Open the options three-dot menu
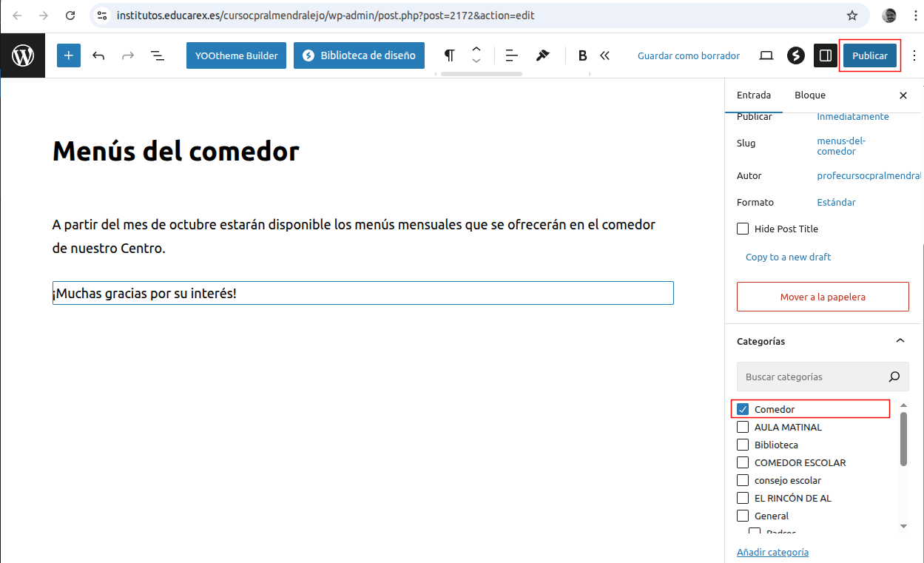Image resolution: width=924 pixels, height=563 pixels. click(x=914, y=55)
